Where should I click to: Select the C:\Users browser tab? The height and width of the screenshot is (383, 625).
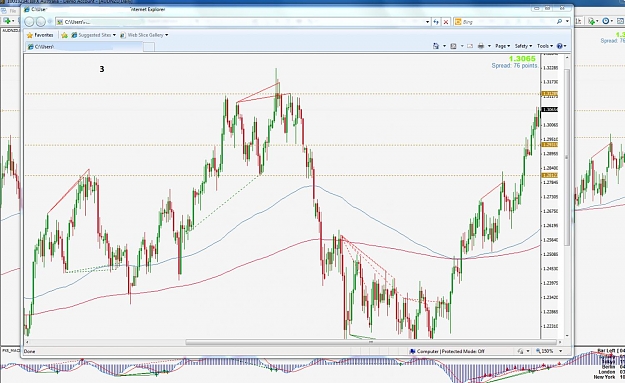click(x=84, y=47)
